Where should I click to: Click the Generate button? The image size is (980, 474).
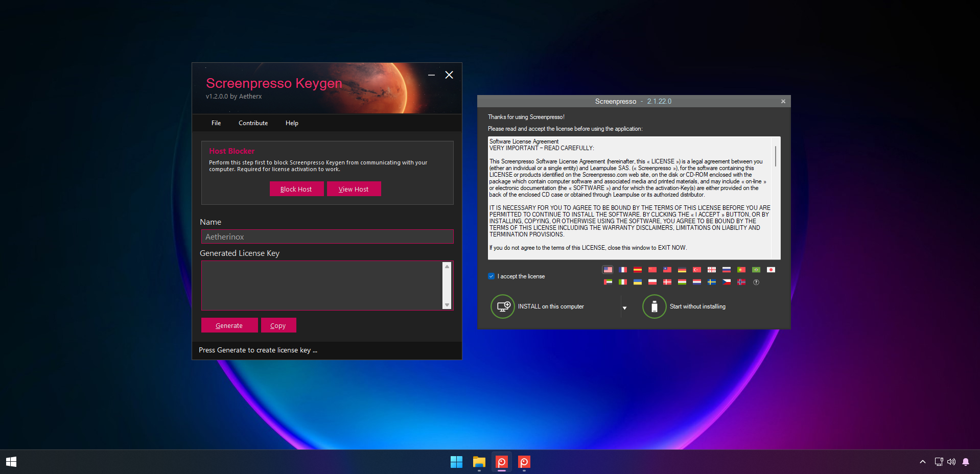[x=229, y=325]
